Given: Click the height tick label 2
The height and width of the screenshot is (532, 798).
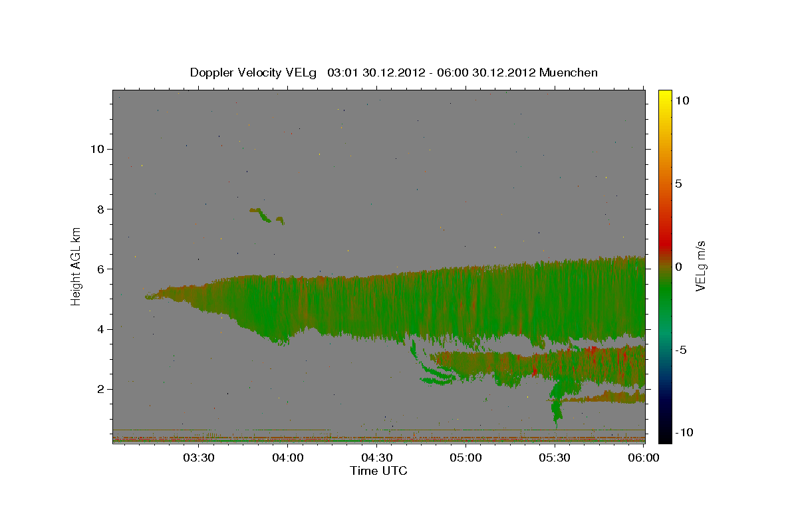Looking at the screenshot, I should coord(101,389).
